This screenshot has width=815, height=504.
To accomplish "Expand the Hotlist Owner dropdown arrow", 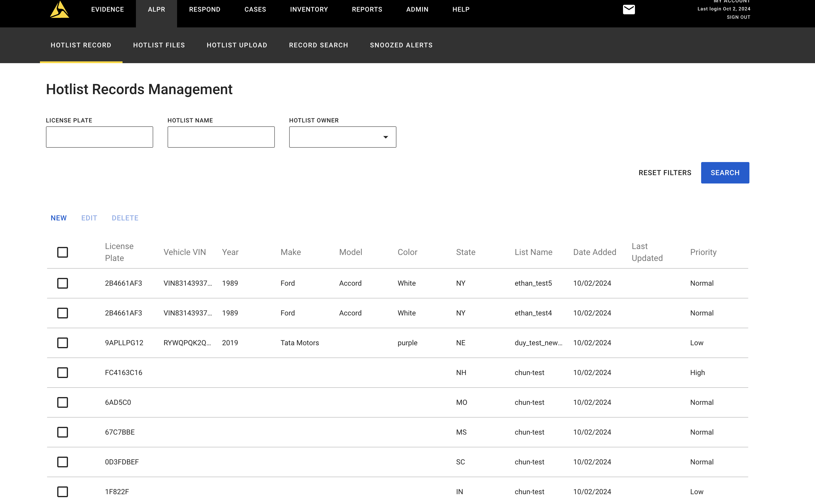I will pyautogui.click(x=385, y=137).
